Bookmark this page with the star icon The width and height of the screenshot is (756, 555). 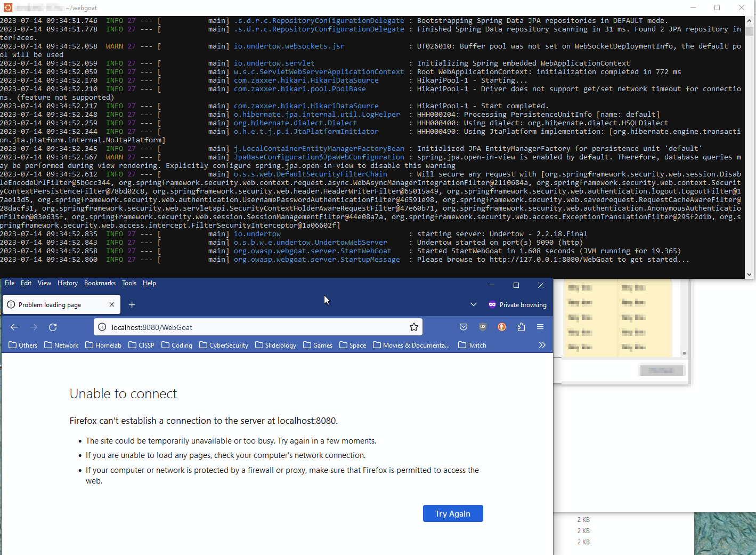tap(414, 327)
